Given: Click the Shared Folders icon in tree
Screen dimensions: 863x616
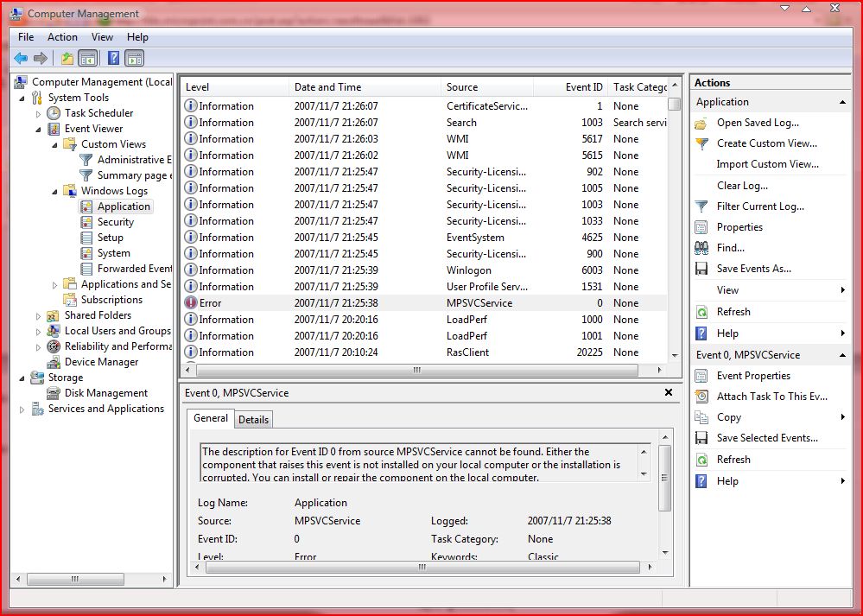Looking at the screenshot, I should (54, 315).
